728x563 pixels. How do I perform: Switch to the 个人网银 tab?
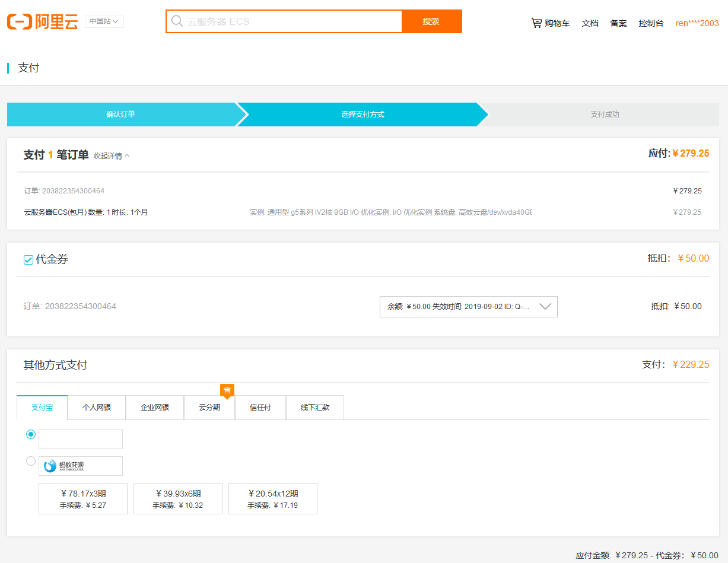tap(97, 408)
